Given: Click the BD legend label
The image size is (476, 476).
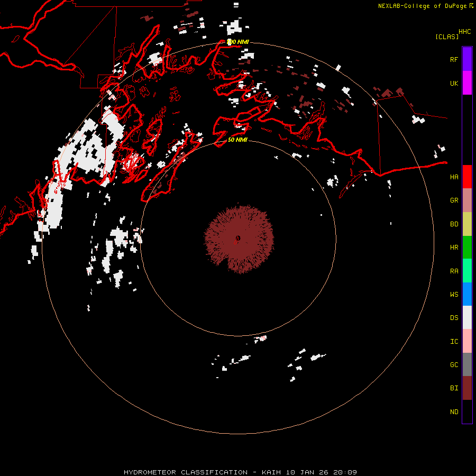Looking at the screenshot, I should pyautogui.click(x=454, y=224).
